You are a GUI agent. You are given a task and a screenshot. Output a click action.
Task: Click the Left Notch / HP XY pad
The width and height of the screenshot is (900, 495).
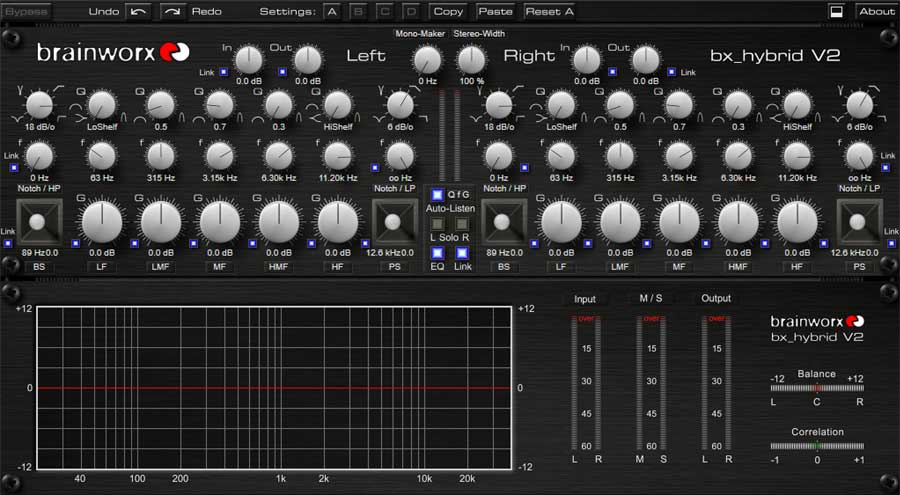click(40, 222)
